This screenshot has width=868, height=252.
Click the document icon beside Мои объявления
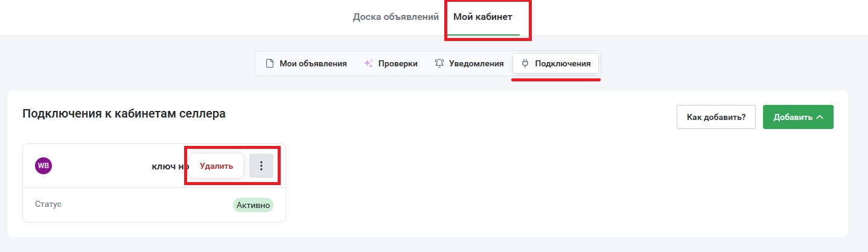269,63
